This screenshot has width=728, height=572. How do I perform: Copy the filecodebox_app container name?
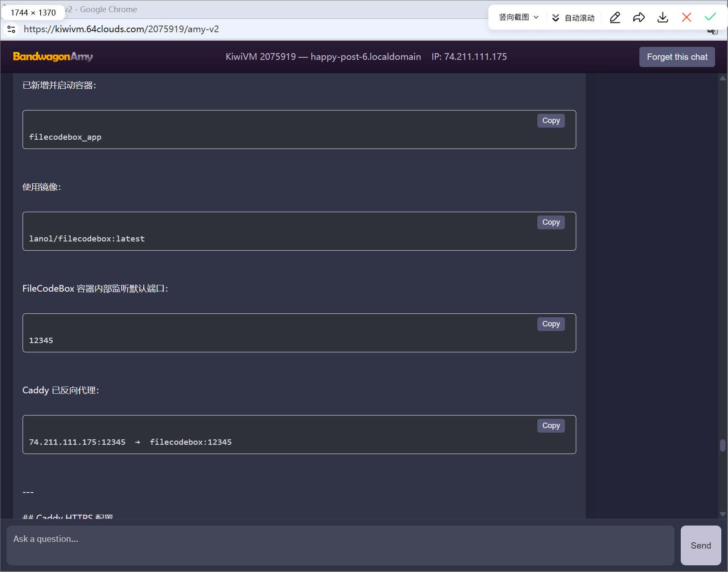pyautogui.click(x=551, y=121)
